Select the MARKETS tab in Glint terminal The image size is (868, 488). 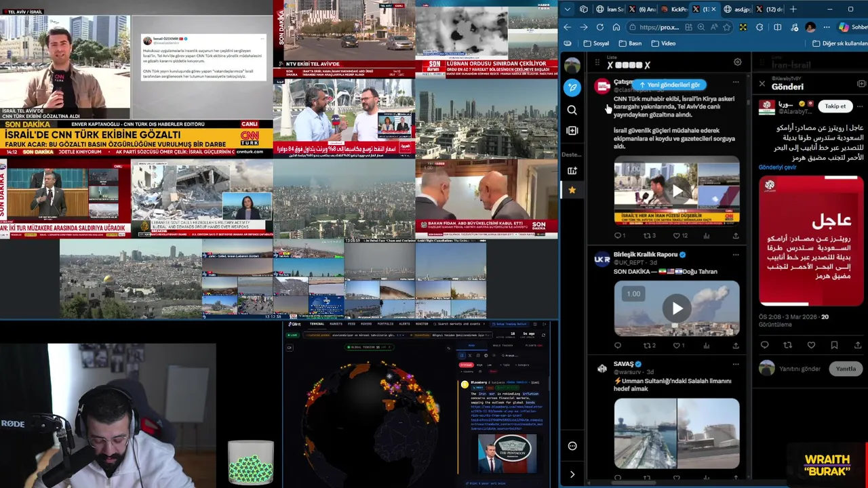[x=336, y=324]
